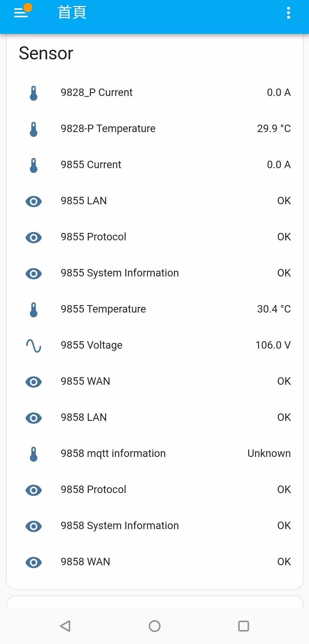Tap thermometer icon for 9858 mqtt information
Image resolution: width=309 pixels, height=644 pixels.
(x=34, y=454)
